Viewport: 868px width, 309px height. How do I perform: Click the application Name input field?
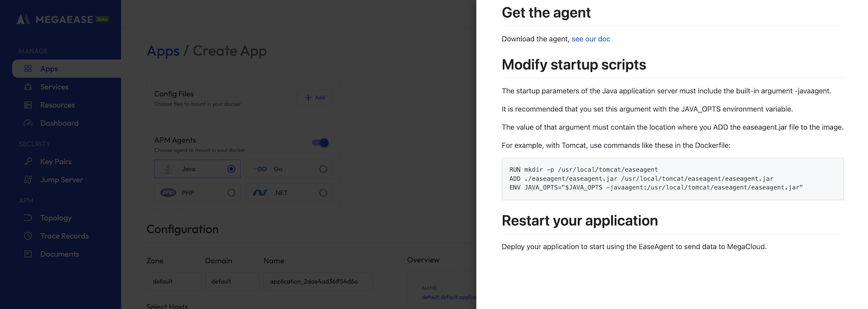point(318,281)
